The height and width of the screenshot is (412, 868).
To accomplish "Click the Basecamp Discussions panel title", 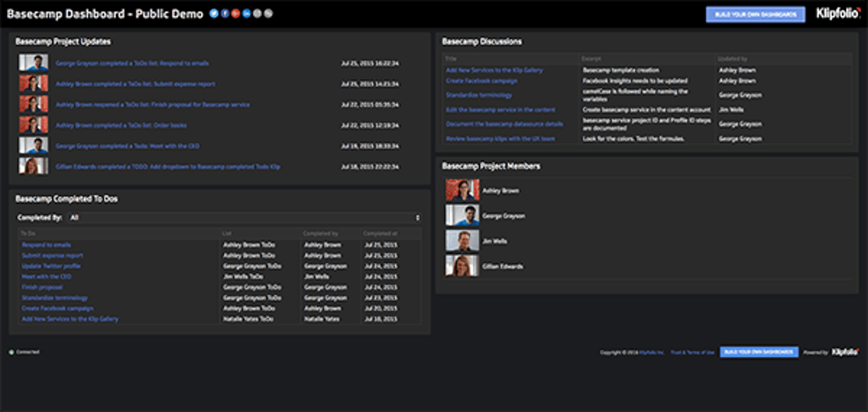I will pos(482,42).
